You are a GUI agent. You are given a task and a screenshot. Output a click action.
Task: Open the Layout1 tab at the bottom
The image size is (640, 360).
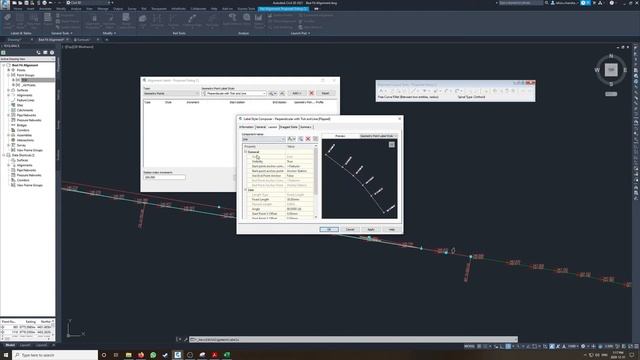(x=25, y=345)
